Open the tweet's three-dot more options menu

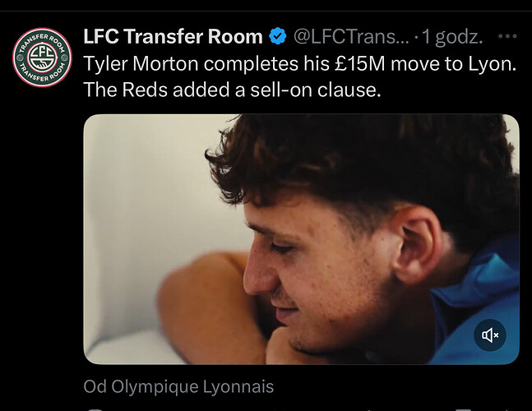pos(509,36)
